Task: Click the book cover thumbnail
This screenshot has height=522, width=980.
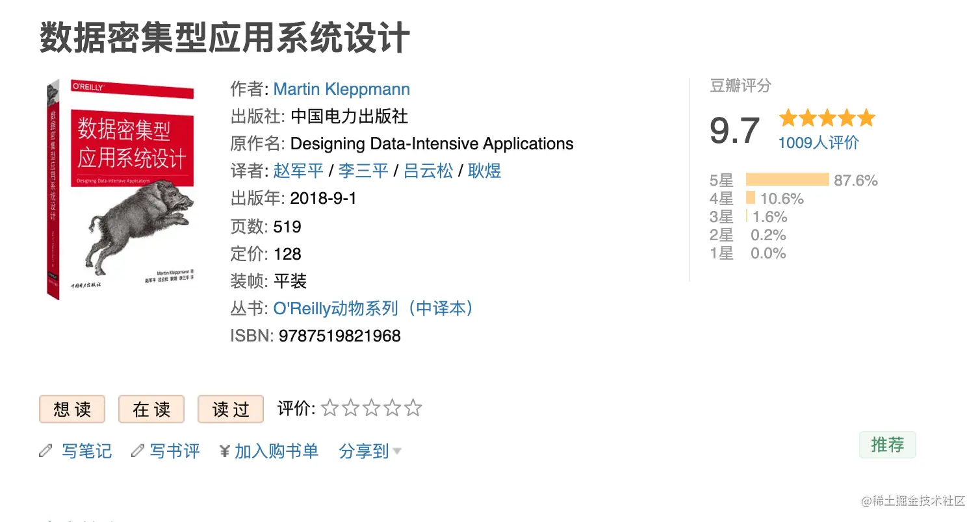Action: pyautogui.click(x=121, y=190)
